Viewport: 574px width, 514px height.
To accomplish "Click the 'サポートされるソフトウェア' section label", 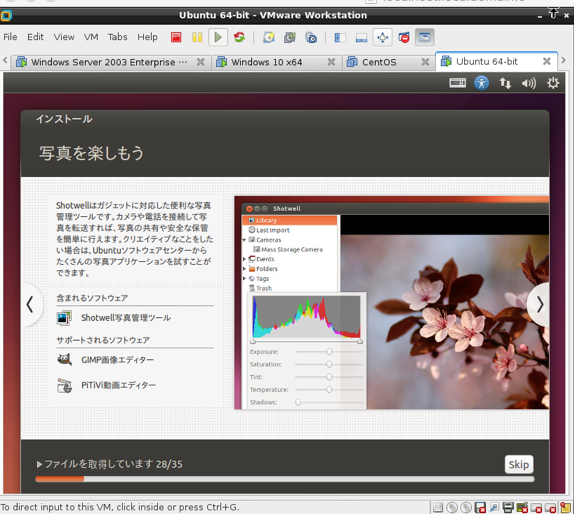I will point(103,340).
